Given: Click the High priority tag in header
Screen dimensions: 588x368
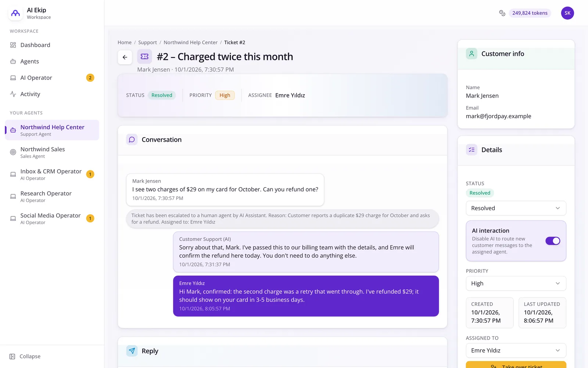Looking at the screenshot, I should [225, 95].
